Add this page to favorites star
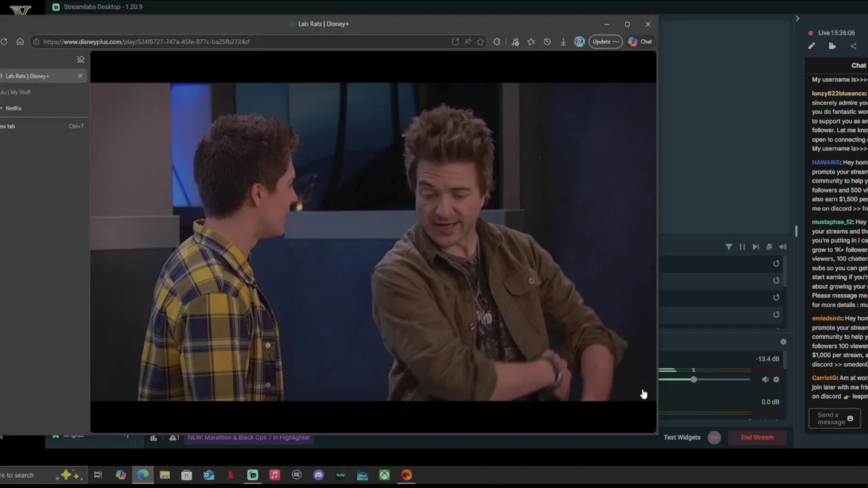Screen dimensions: 868x488 point(480,41)
